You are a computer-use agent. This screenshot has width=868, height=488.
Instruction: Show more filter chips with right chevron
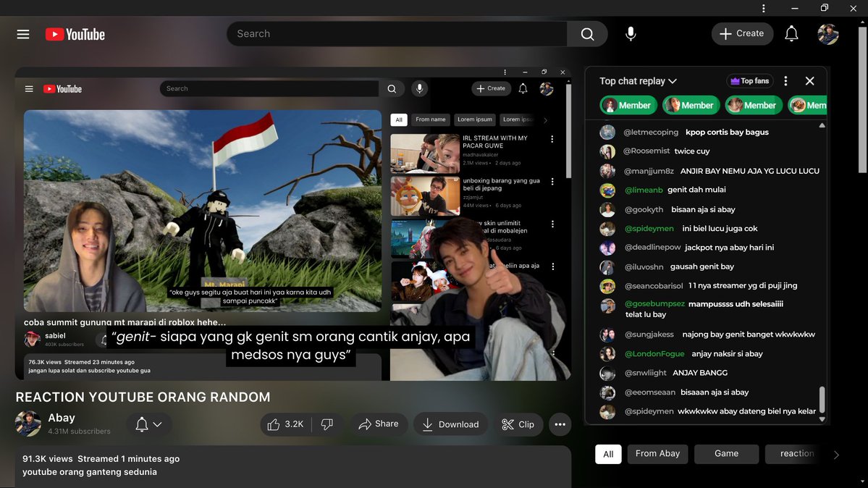tap(836, 455)
